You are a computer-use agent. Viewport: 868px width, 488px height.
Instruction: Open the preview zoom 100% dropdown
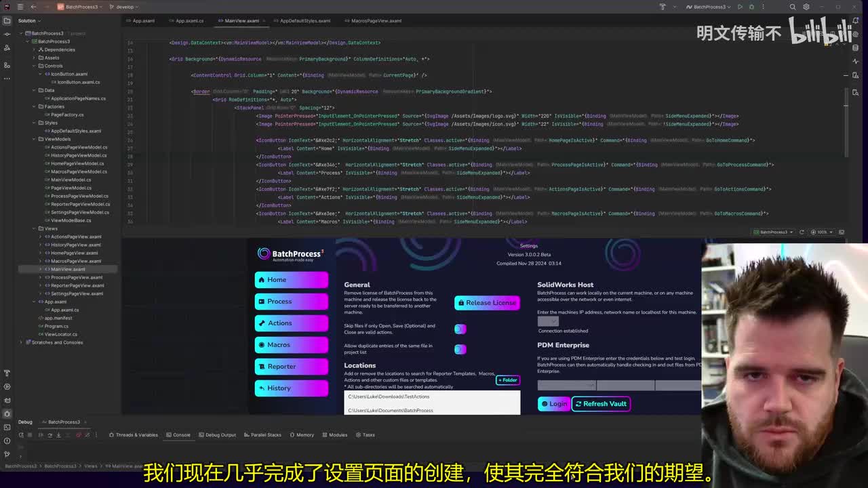point(823,232)
